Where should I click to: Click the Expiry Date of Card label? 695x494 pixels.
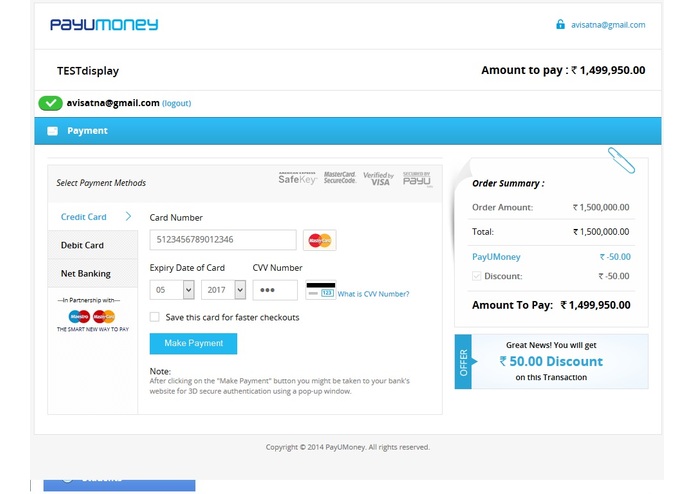[187, 268]
